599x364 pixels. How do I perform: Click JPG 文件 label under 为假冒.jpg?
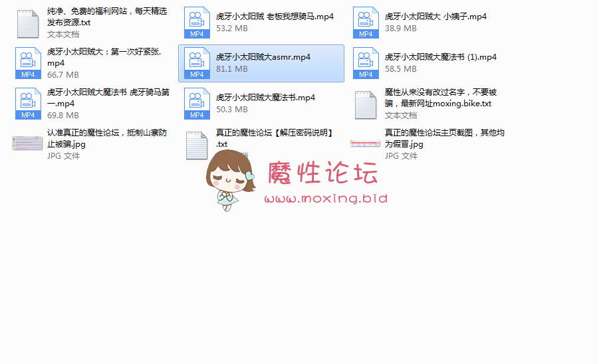coord(401,155)
